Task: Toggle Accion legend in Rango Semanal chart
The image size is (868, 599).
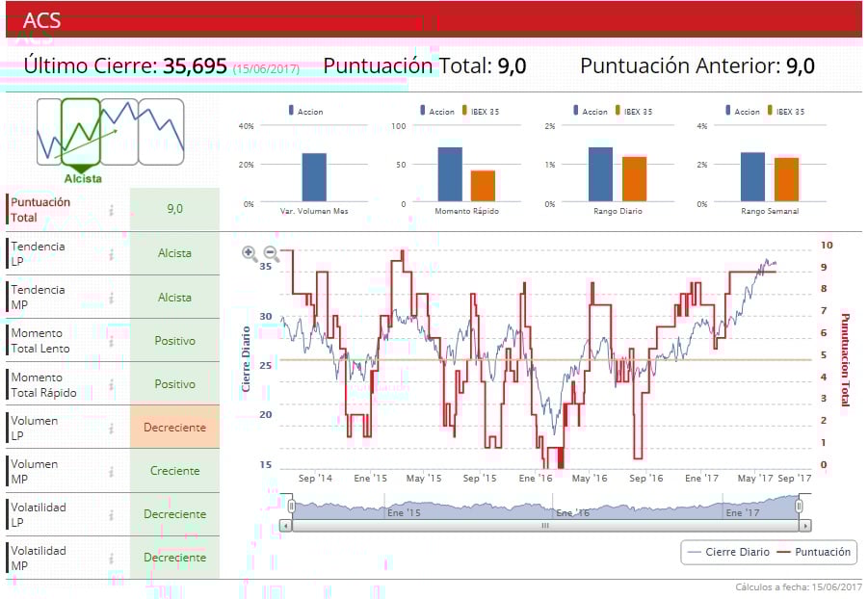Action: click(743, 111)
